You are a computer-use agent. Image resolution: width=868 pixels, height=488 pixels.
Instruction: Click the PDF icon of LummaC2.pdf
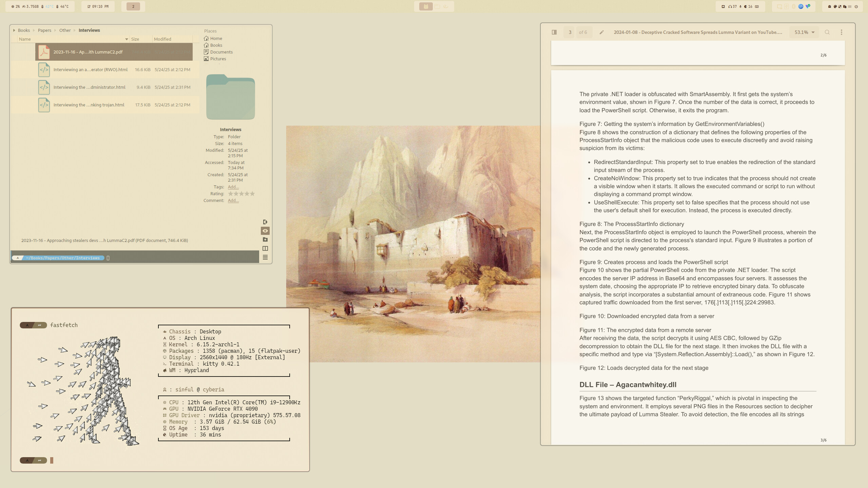click(x=44, y=52)
